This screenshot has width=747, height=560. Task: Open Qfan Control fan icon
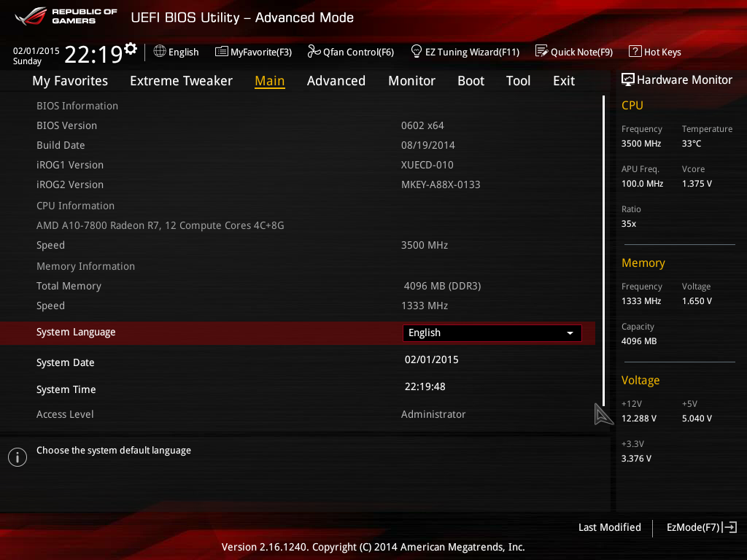coord(314,52)
